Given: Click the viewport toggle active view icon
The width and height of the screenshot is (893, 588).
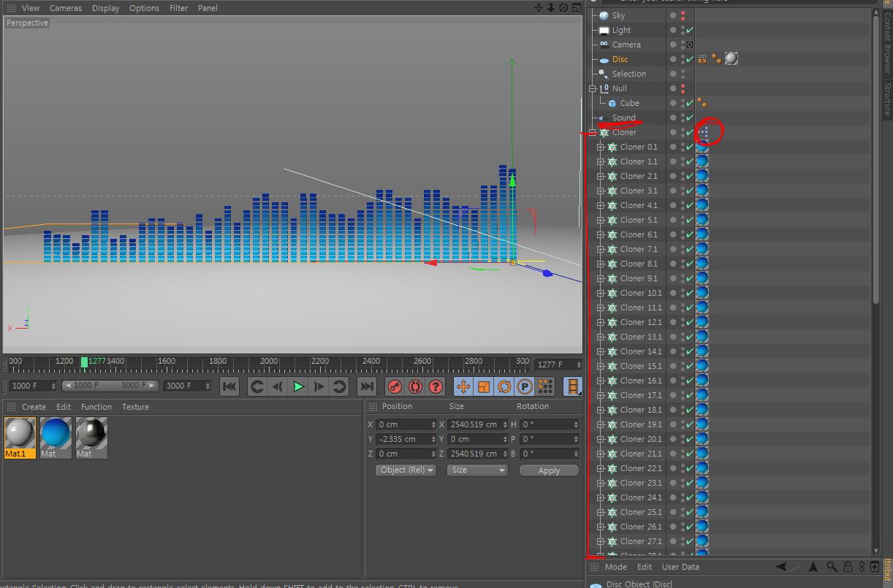Looking at the screenshot, I should (x=576, y=7).
